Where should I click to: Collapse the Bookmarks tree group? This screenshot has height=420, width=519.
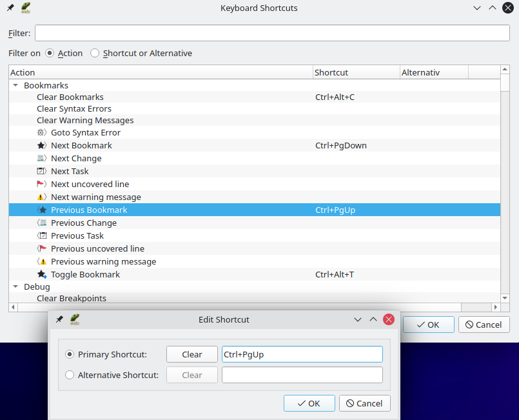15,85
